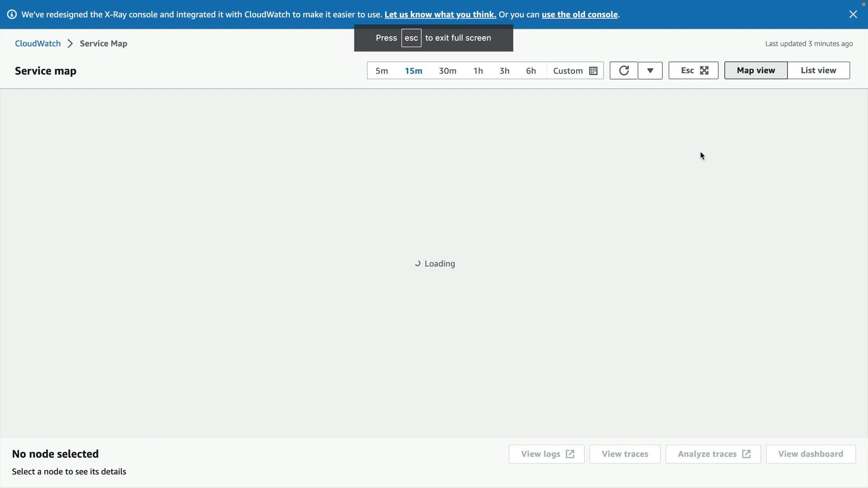Open the refresh interval dropdown arrow
This screenshot has height=488, width=868.
650,70
